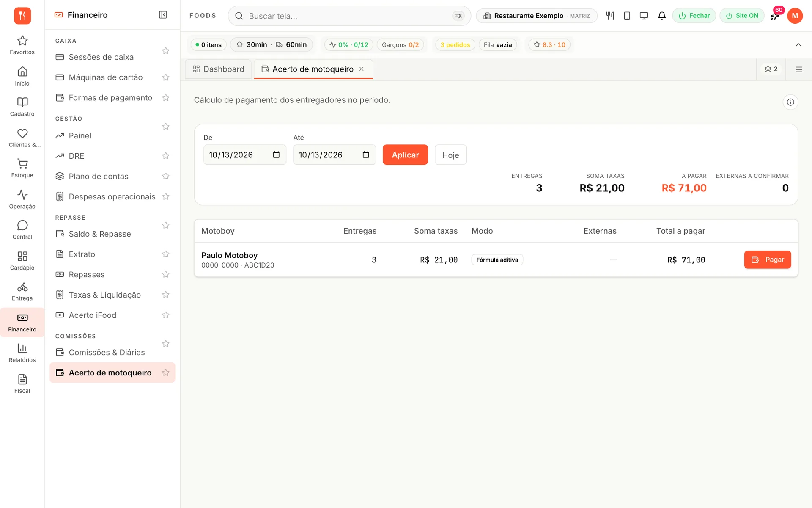Open calendar picker in De field
The image size is (812, 508).
pos(276,155)
